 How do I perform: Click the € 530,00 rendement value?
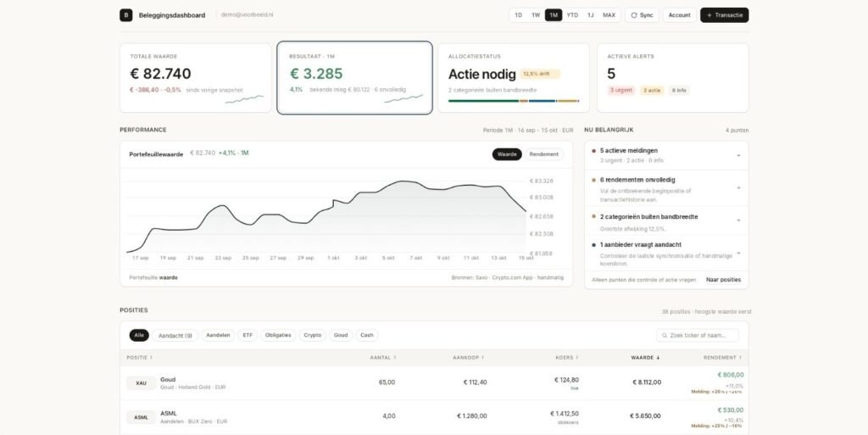[x=731, y=410]
